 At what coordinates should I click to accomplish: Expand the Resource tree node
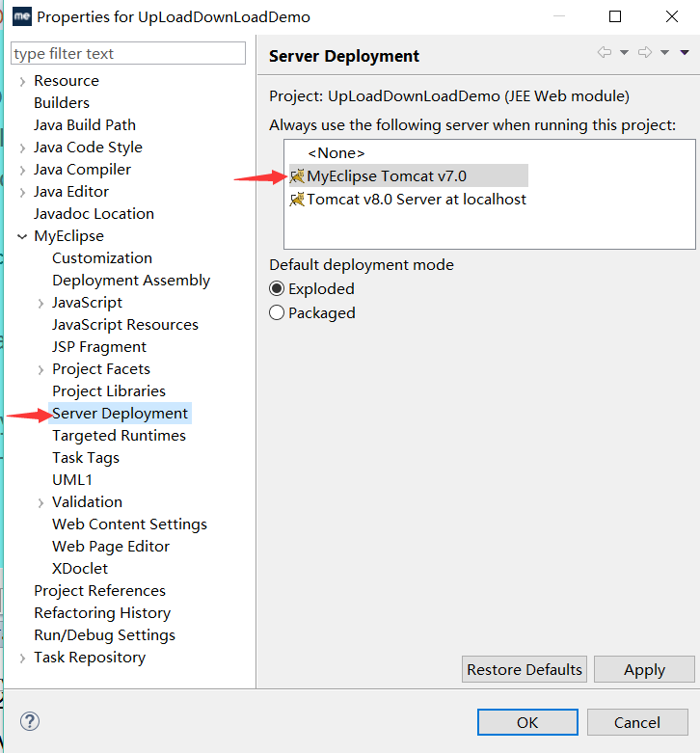[22, 82]
